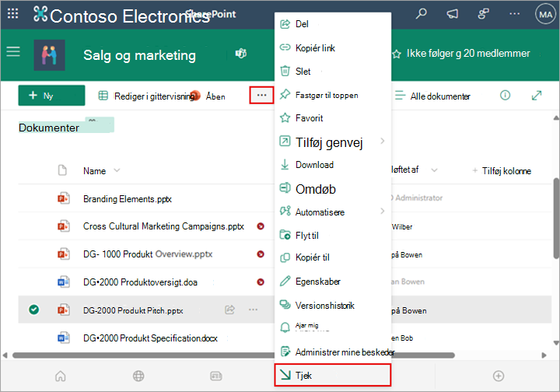
Task: Click ellipsis on DG-2000 Produkt Pitch row
Action: pos(254,310)
